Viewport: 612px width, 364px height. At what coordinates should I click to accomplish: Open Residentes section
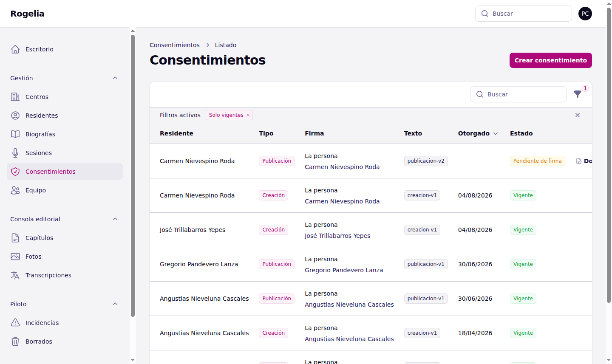coord(65,116)
